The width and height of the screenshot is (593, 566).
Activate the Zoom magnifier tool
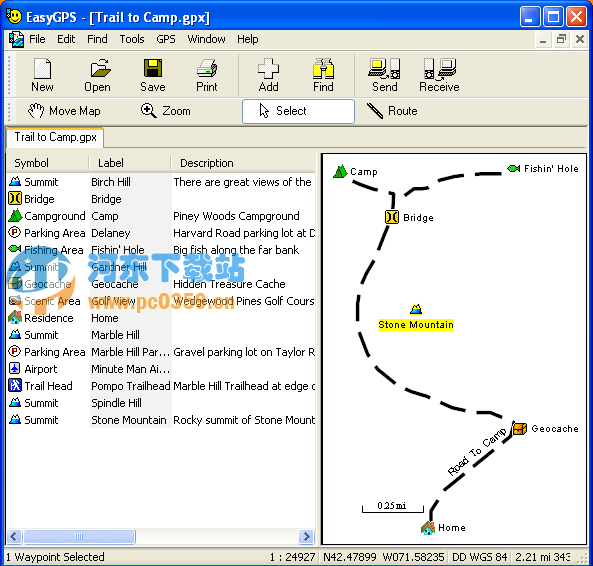click(x=166, y=111)
